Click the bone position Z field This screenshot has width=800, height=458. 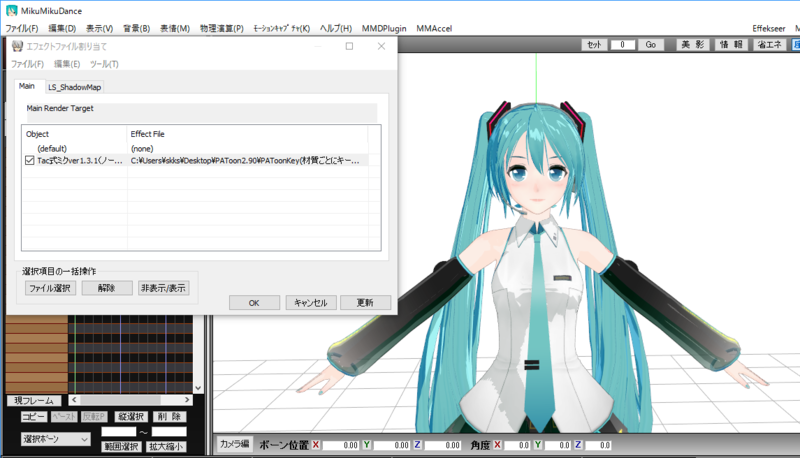(x=442, y=445)
